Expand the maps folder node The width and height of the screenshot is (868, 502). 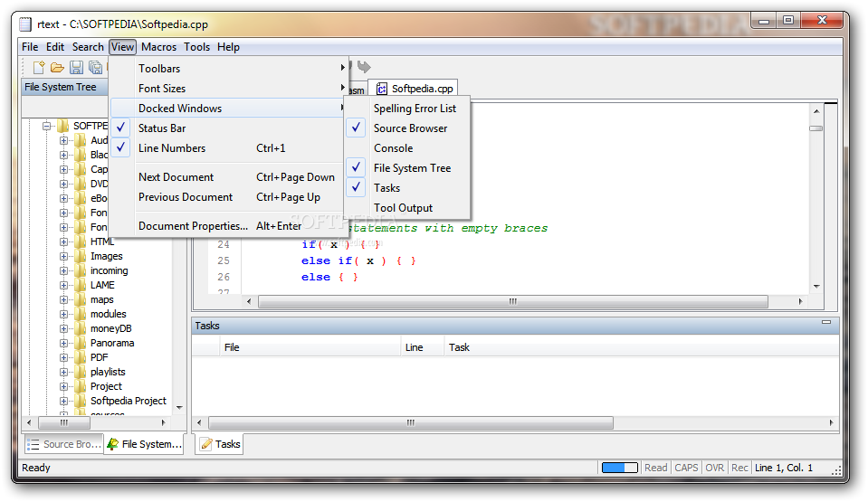[63, 299]
